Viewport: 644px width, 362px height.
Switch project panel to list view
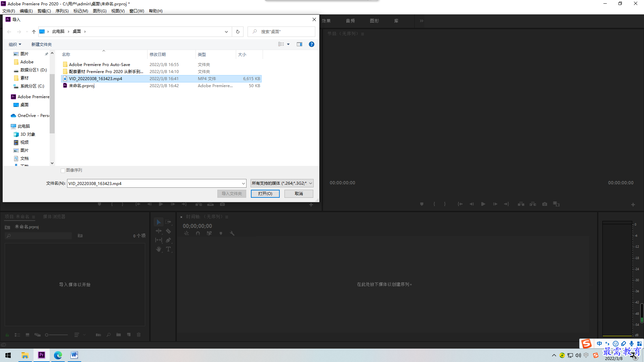17,335
